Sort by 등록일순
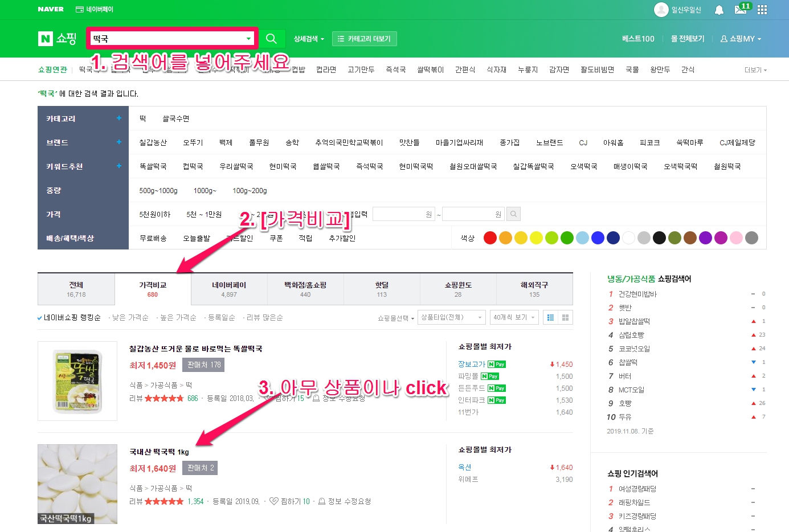The image size is (789, 532). (x=222, y=317)
